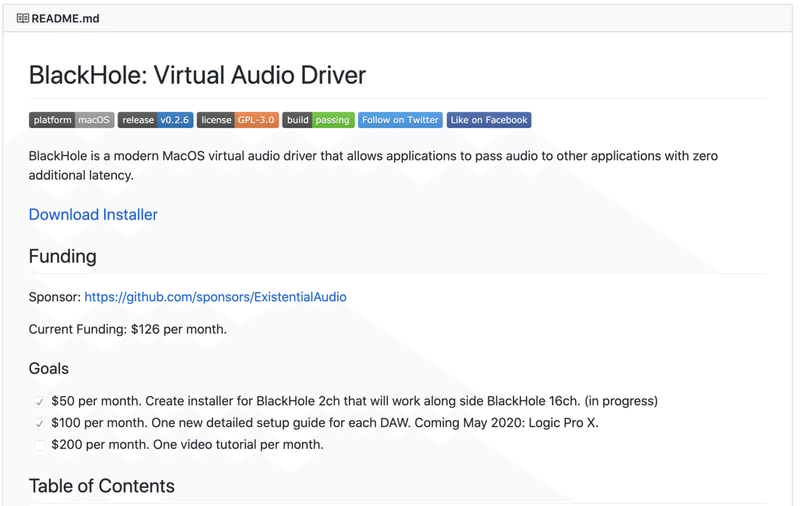Toggle the $200 per month goal checkbox
The image size is (800, 506).
tap(39, 445)
